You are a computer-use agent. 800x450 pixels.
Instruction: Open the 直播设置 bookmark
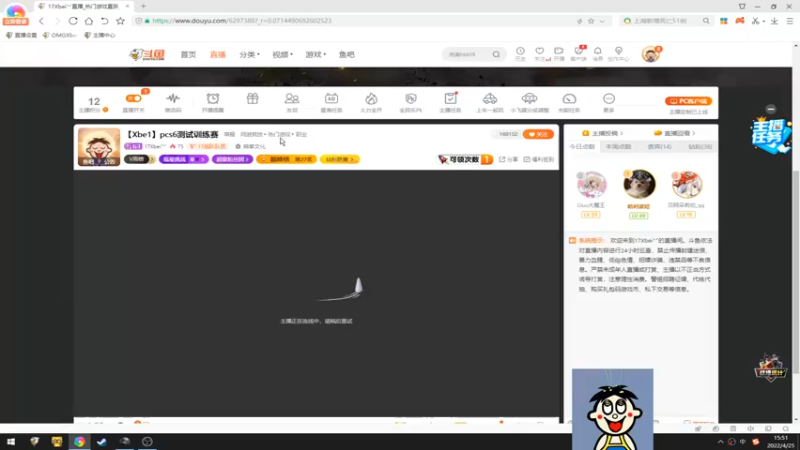click(21, 35)
